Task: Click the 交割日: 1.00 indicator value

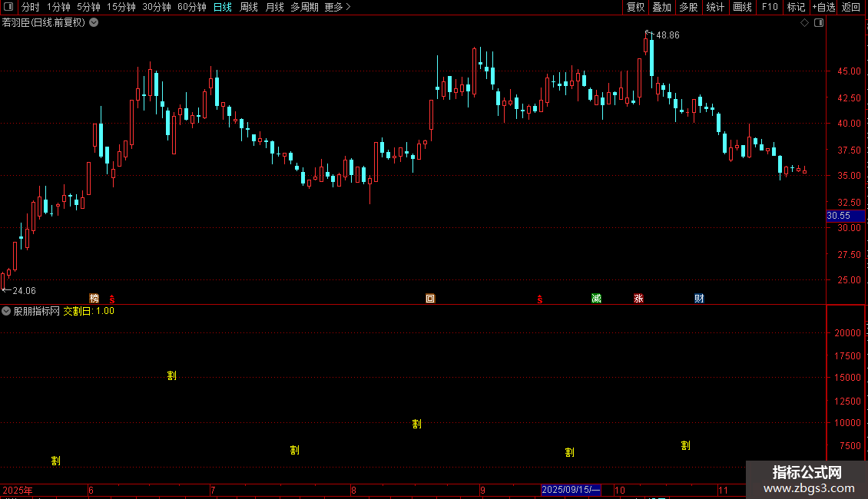Action: pos(88,311)
